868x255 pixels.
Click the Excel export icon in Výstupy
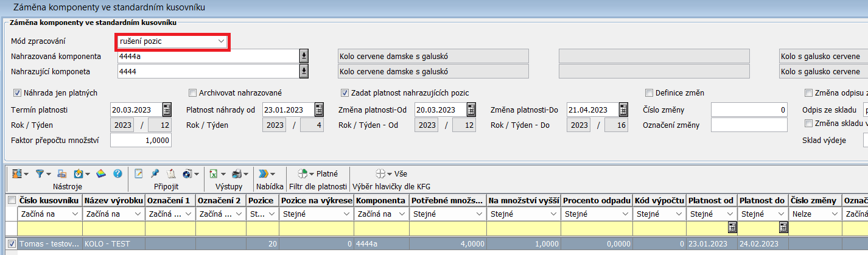coord(214,173)
